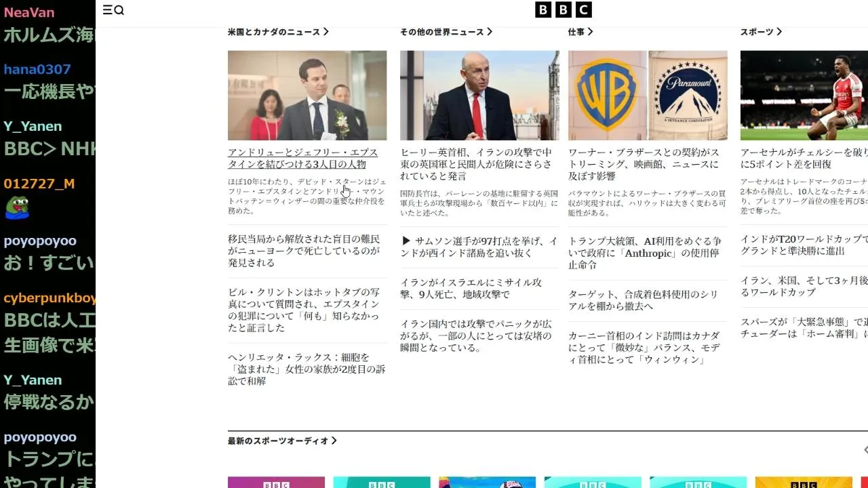
Task: Open スポーツ section heading
Action: click(x=761, y=32)
